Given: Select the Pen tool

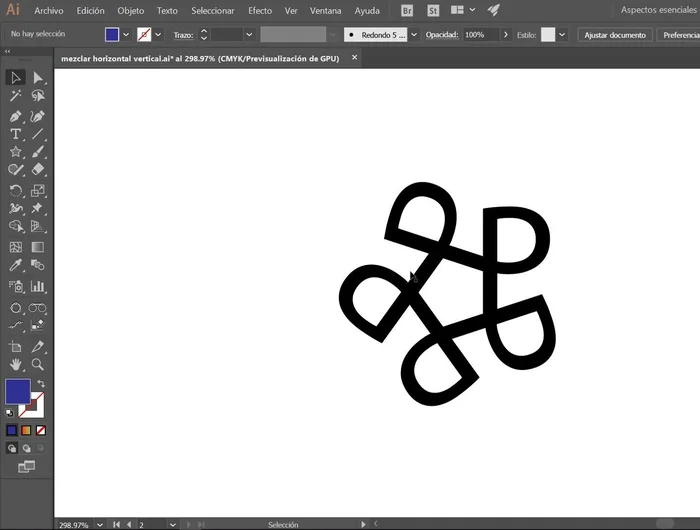Looking at the screenshot, I should 16,117.
